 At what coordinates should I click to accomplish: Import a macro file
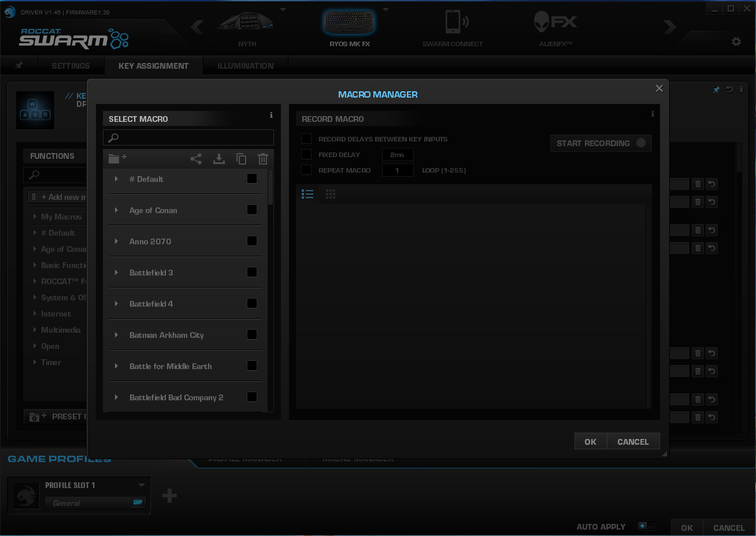pos(219,159)
